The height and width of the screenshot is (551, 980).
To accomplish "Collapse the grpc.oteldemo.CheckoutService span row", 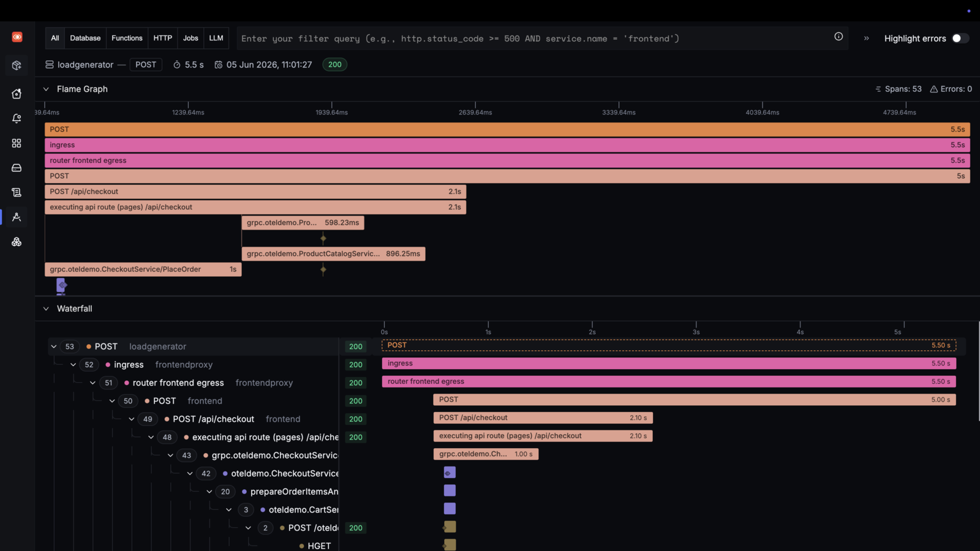I will (x=170, y=455).
